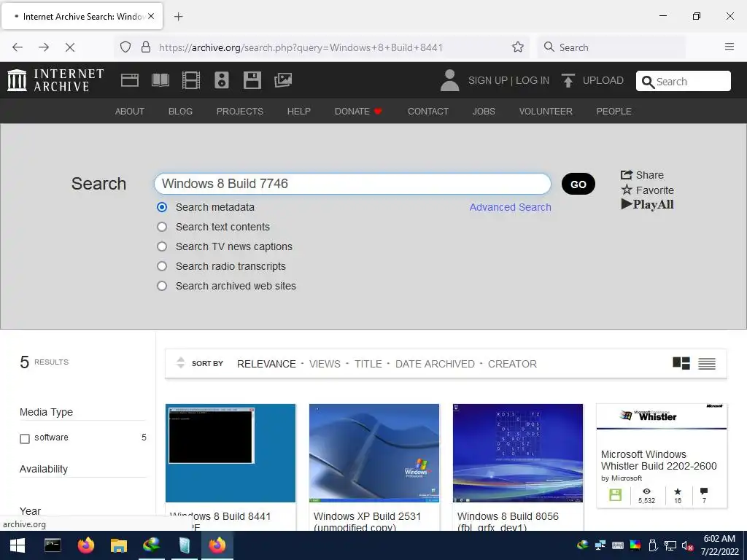Add search to Favorite
Viewport: 747px width, 560px height.
pos(648,190)
